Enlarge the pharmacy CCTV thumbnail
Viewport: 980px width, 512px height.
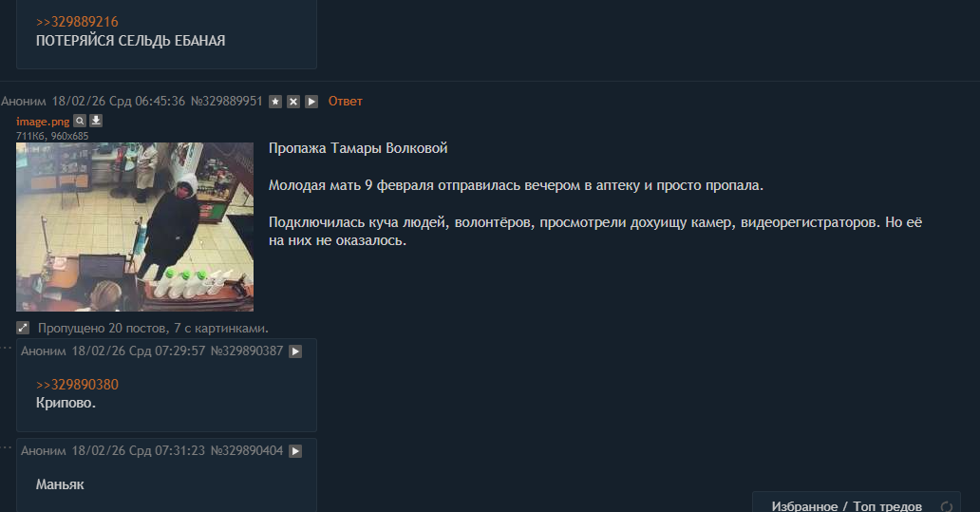point(135,227)
